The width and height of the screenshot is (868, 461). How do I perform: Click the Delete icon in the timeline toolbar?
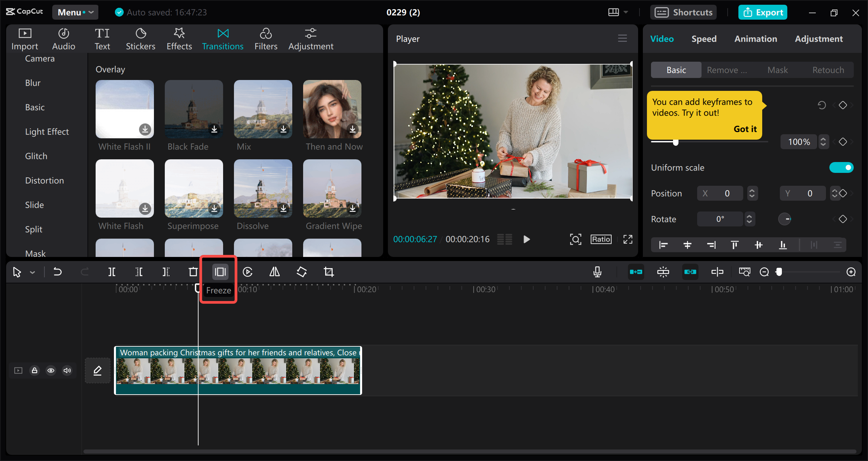click(193, 272)
